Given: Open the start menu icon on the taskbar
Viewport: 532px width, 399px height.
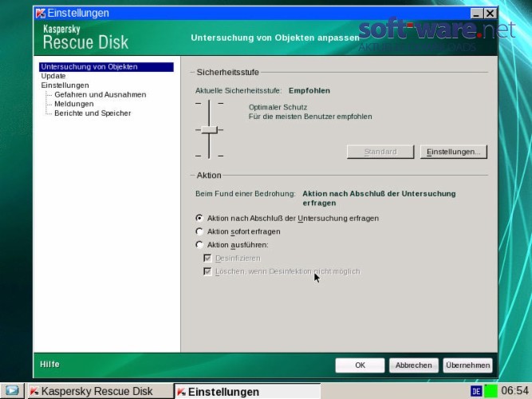Looking at the screenshot, I should pyautogui.click(x=12, y=390).
